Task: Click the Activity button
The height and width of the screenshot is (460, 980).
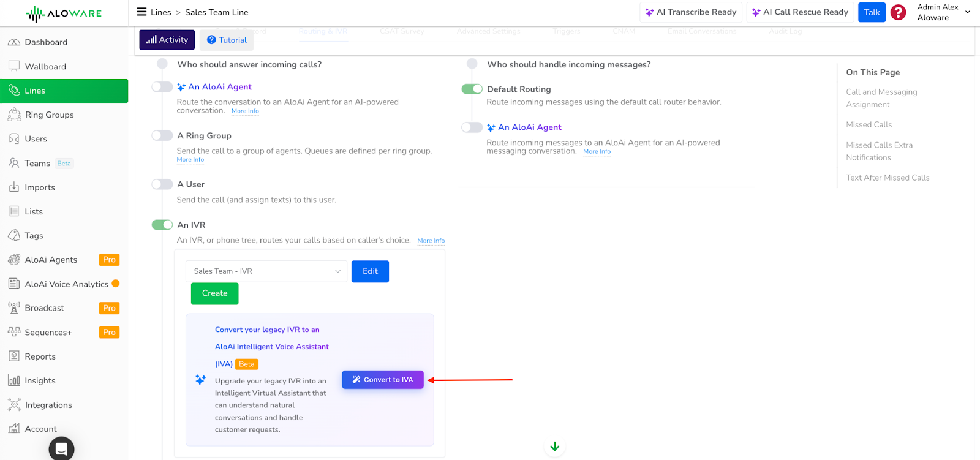Action: tap(167, 40)
